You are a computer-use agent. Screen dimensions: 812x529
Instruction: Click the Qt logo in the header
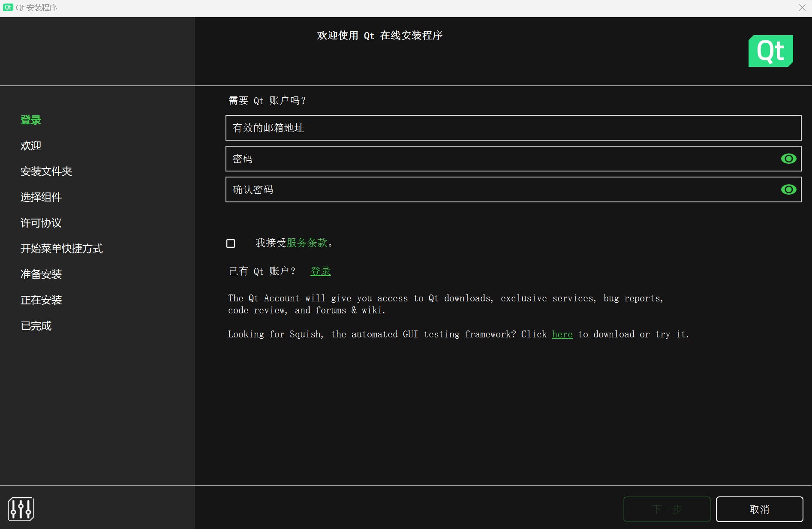tap(770, 51)
